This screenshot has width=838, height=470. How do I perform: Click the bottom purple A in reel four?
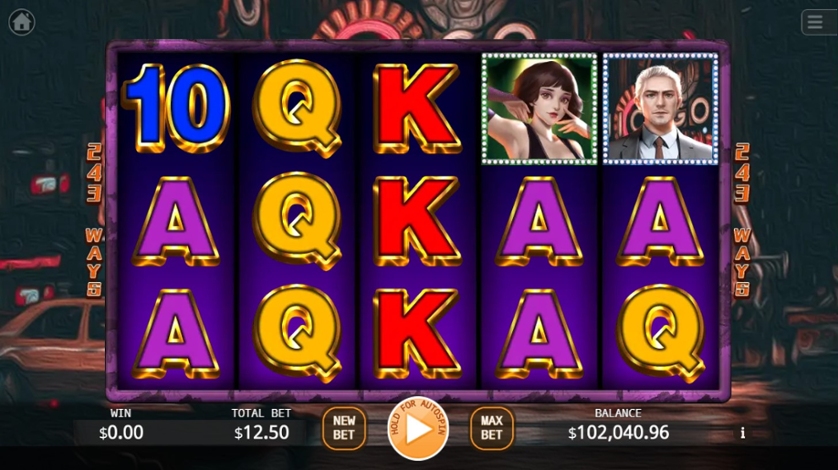tap(539, 334)
